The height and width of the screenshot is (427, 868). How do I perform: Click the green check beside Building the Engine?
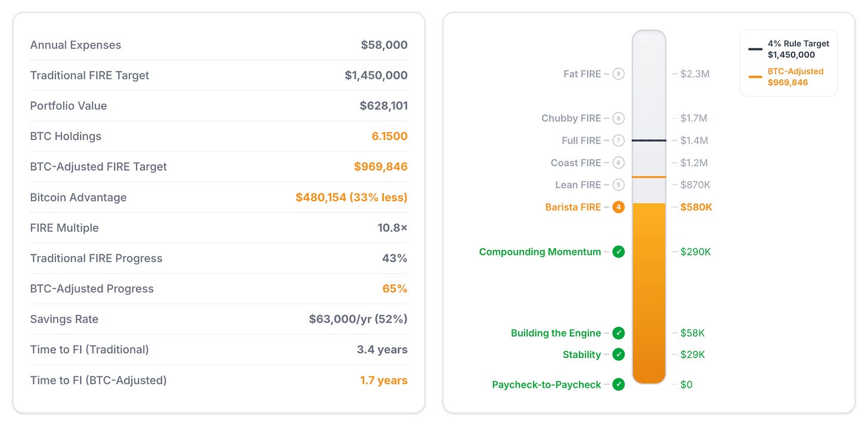coord(619,333)
